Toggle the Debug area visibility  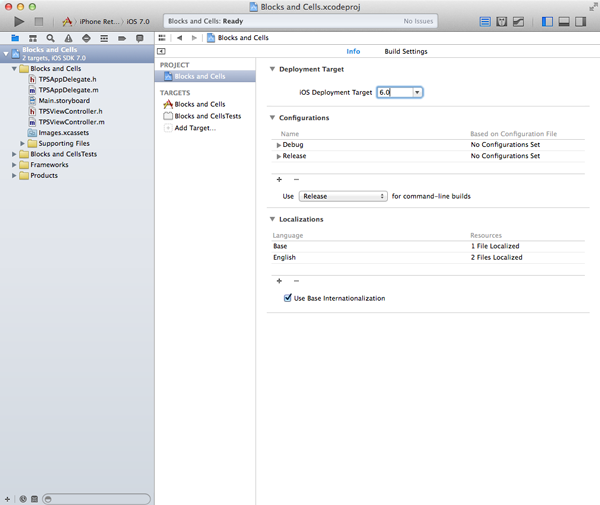coord(564,22)
